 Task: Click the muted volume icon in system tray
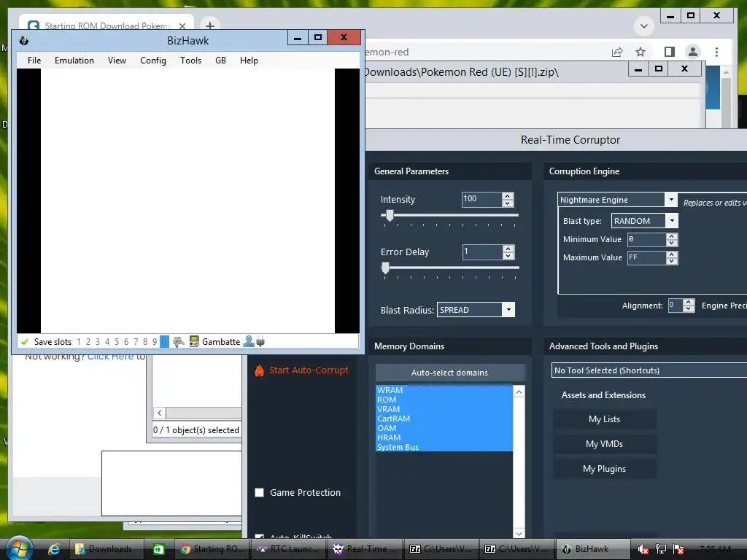(643, 549)
